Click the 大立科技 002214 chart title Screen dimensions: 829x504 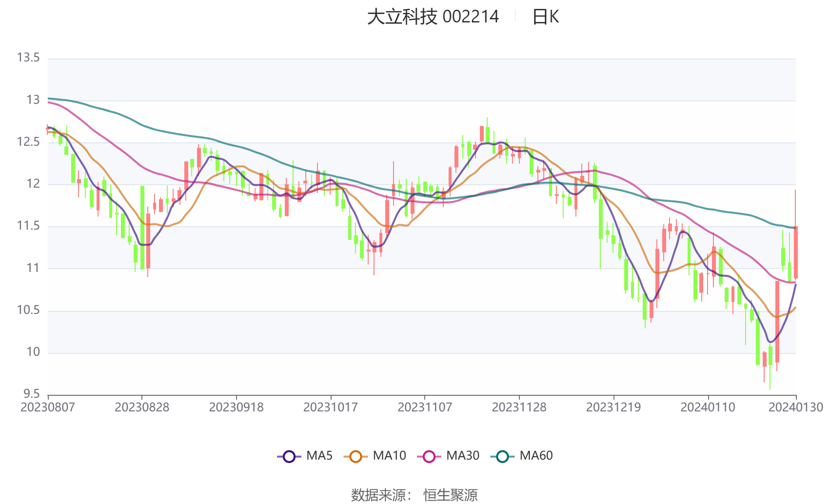click(433, 17)
